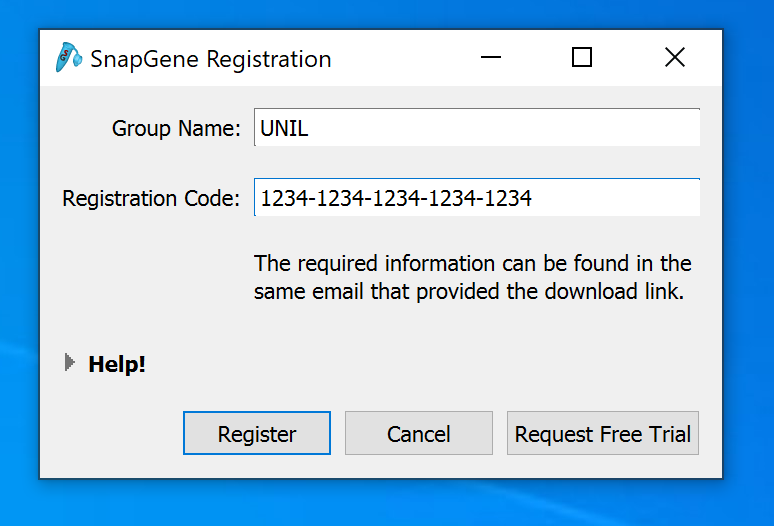Focus the Group Name input field
This screenshot has width=774, height=526.
(x=476, y=128)
